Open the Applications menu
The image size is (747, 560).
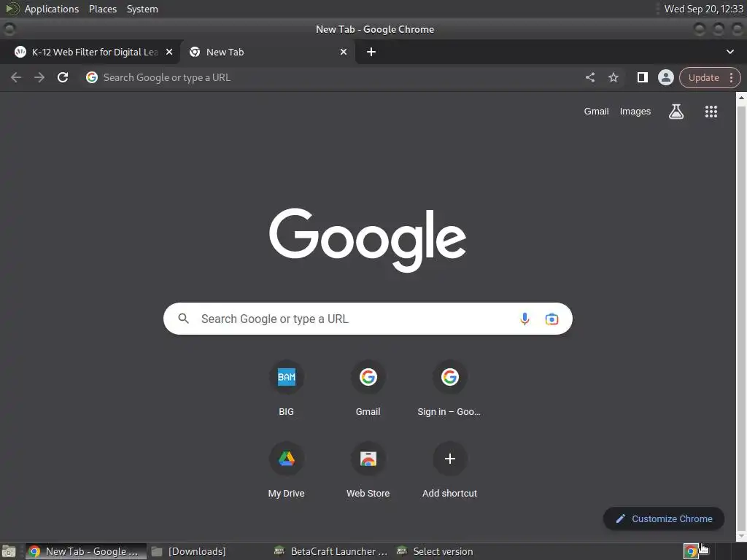[x=52, y=9]
